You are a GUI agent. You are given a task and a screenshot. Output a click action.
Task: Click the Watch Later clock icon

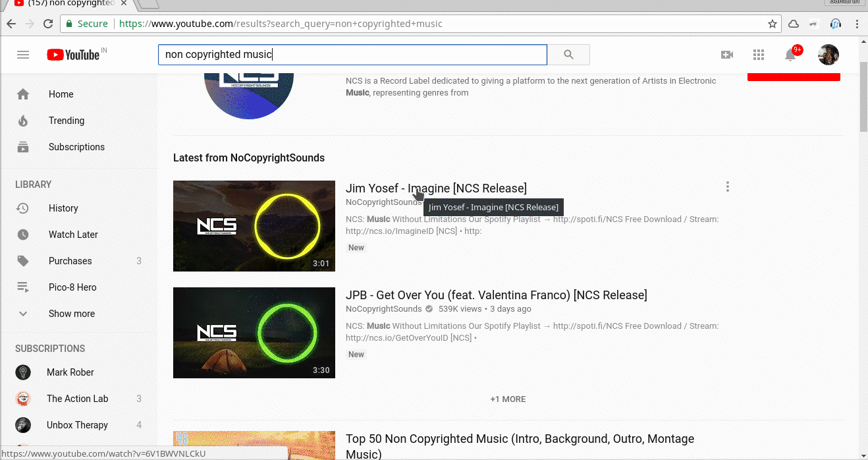coord(23,235)
